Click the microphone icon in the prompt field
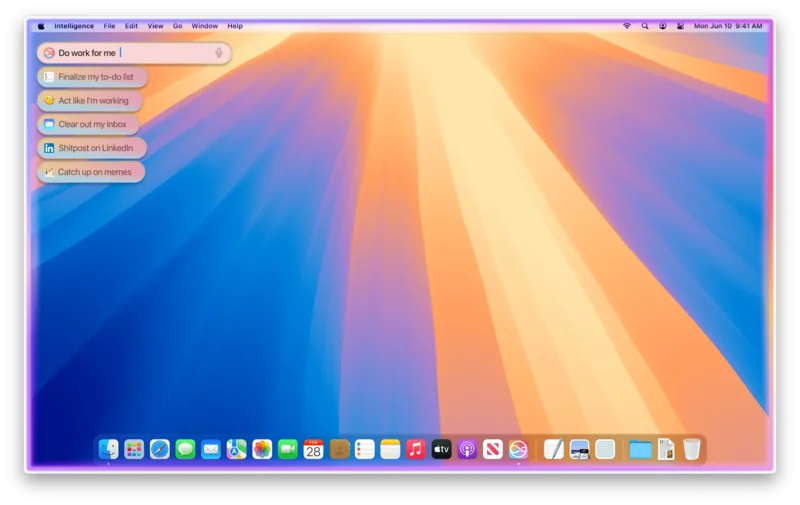 click(x=219, y=53)
